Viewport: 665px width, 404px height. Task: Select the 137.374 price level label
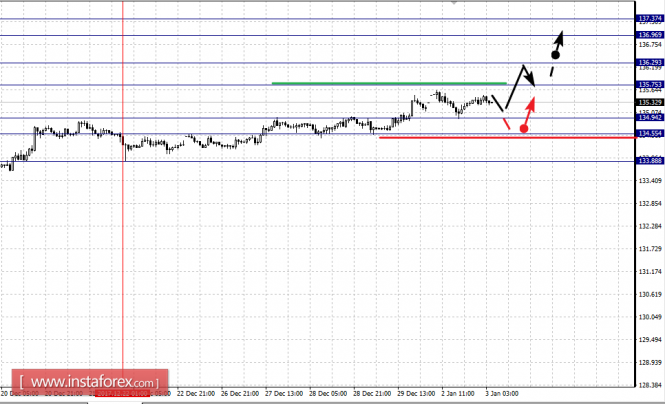click(x=650, y=19)
